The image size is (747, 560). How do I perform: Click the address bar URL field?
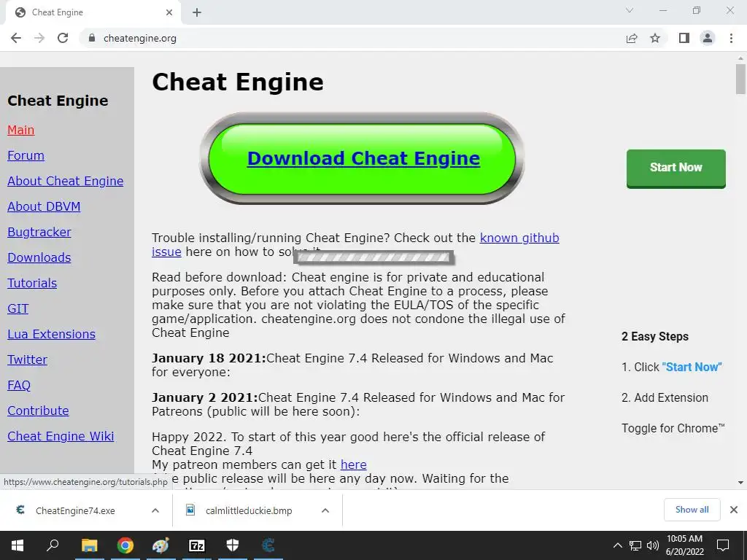352,38
